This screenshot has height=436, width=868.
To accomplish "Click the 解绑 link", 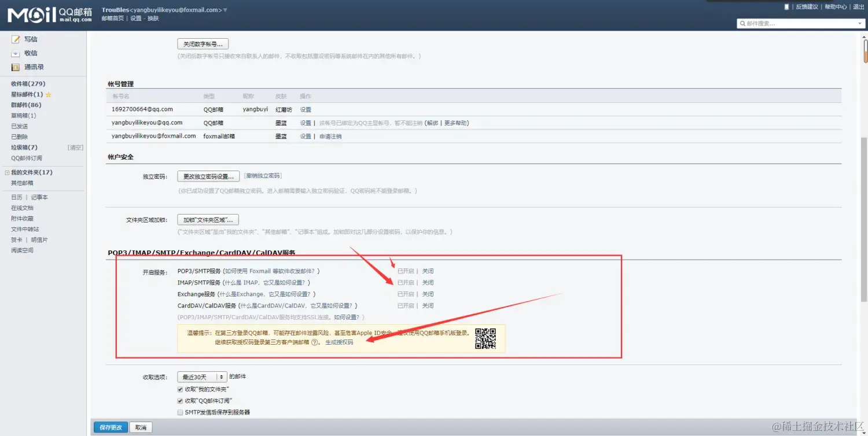I will [433, 123].
